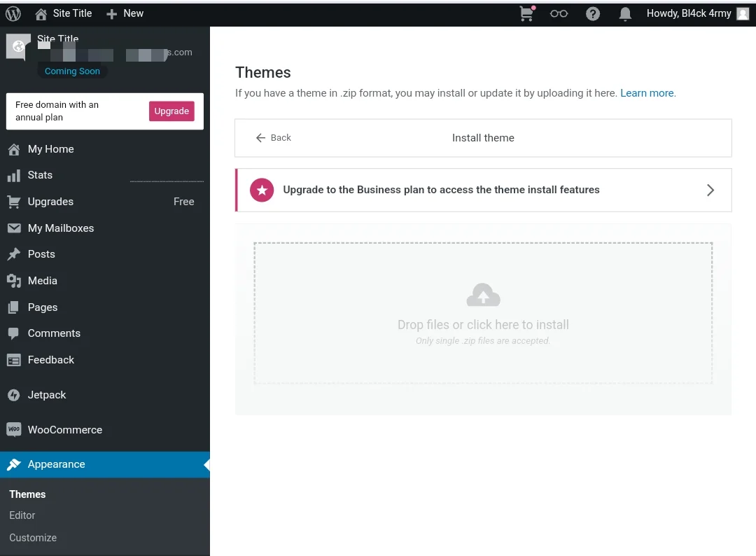The image size is (756, 556).
Task: Open the notifications bell icon
Action: (625, 14)
